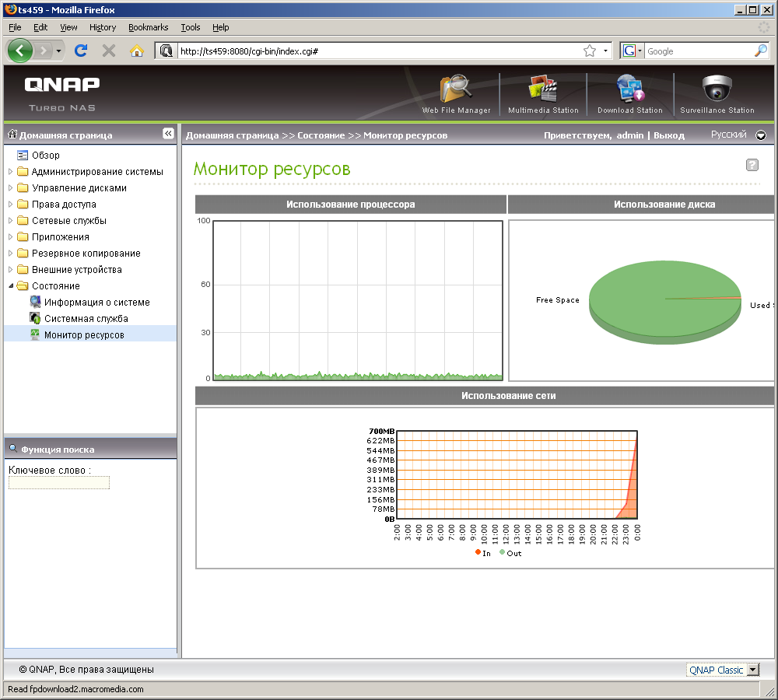Click the stop loading X icon
Viewport: 778px width, 700px height.
click(109, 51)
